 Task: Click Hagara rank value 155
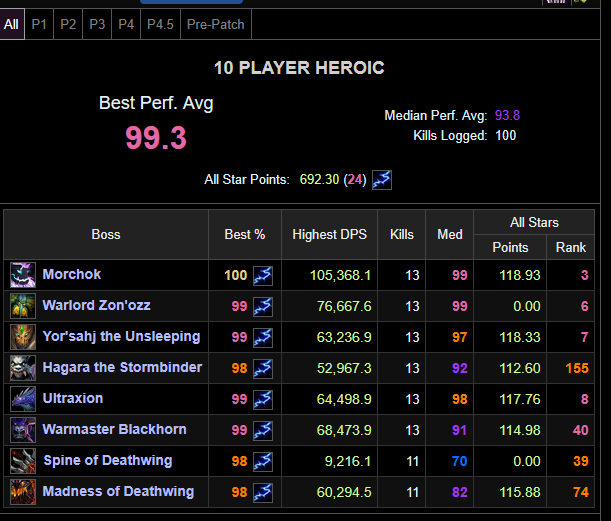[x=577, y=368]
